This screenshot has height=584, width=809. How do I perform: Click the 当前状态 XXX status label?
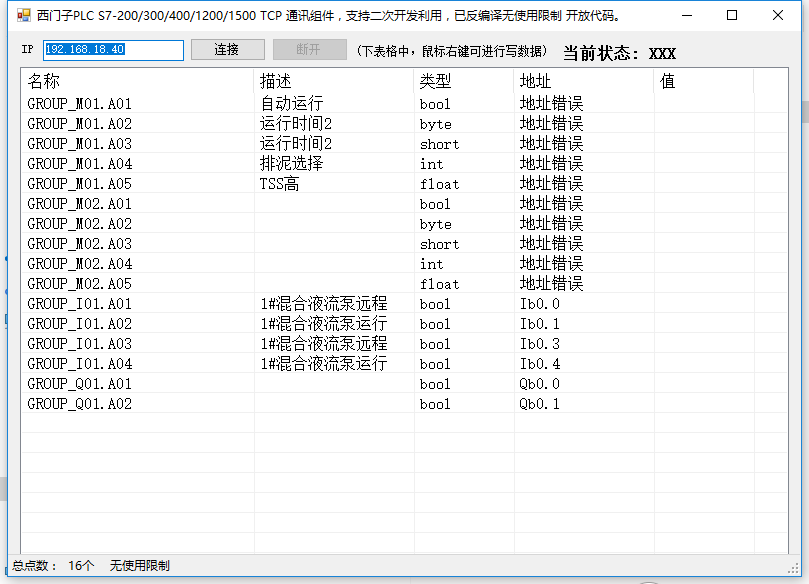[x=619, y=53]
